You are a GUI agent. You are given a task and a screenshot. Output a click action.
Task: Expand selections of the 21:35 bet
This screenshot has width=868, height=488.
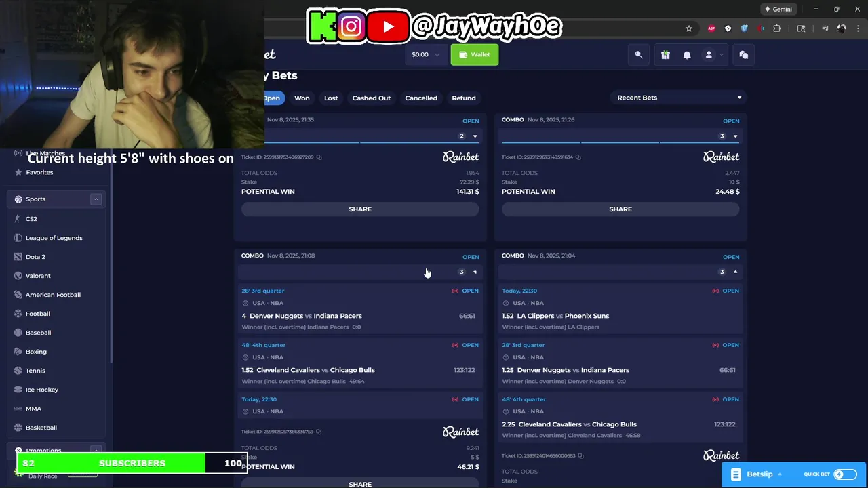click(x=475, y=136)
